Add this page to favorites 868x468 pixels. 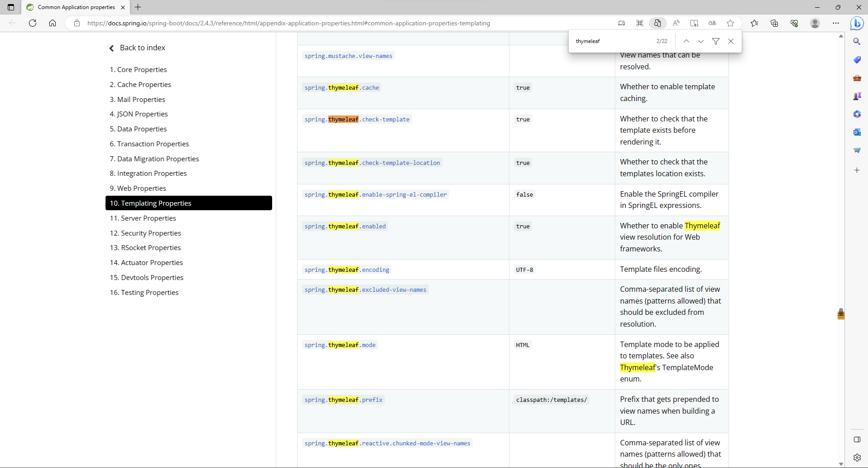point(730,23)
